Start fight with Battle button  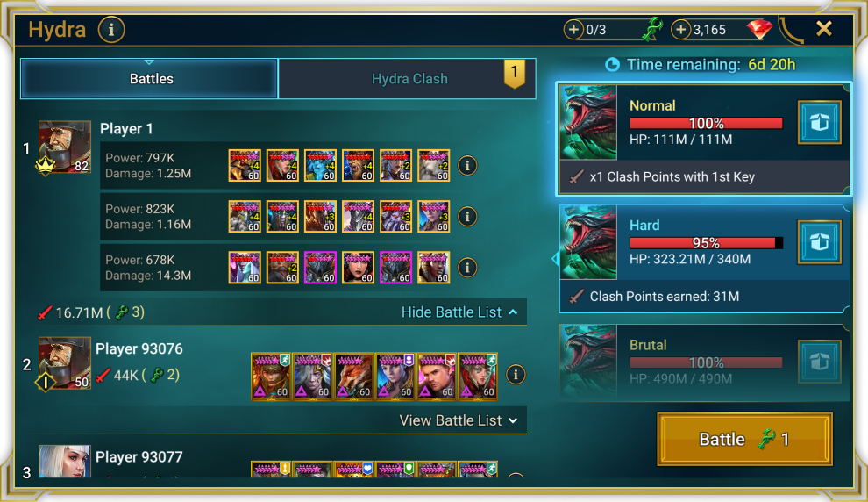pyautogui.click(x=744, y=439)
